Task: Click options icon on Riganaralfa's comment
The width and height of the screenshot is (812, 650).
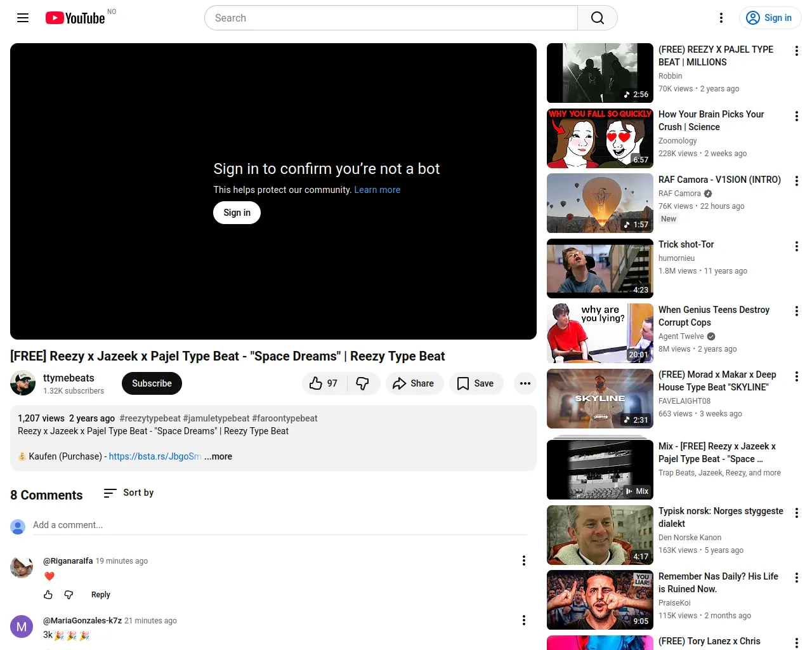Action: click(x=524, y=560)
